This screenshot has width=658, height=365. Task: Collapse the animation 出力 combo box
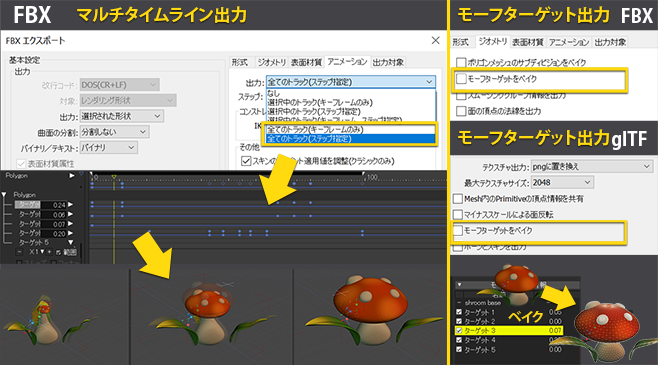pos(351,82)
